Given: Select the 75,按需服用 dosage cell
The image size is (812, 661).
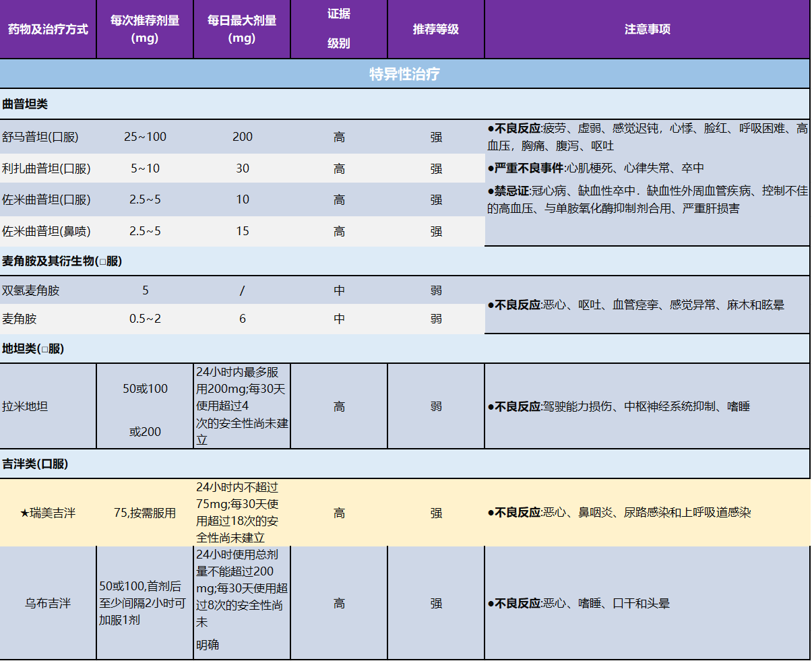Looking at the screenshot, I should tap(145, 513).
